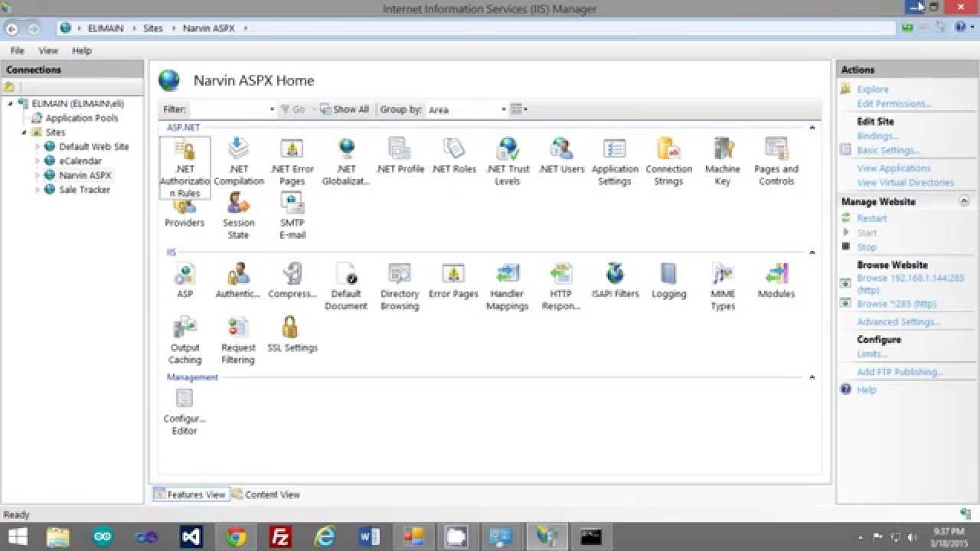Collapse the ASP.NET group section
This screenshot has height=551, width=980.
point(812,128)
